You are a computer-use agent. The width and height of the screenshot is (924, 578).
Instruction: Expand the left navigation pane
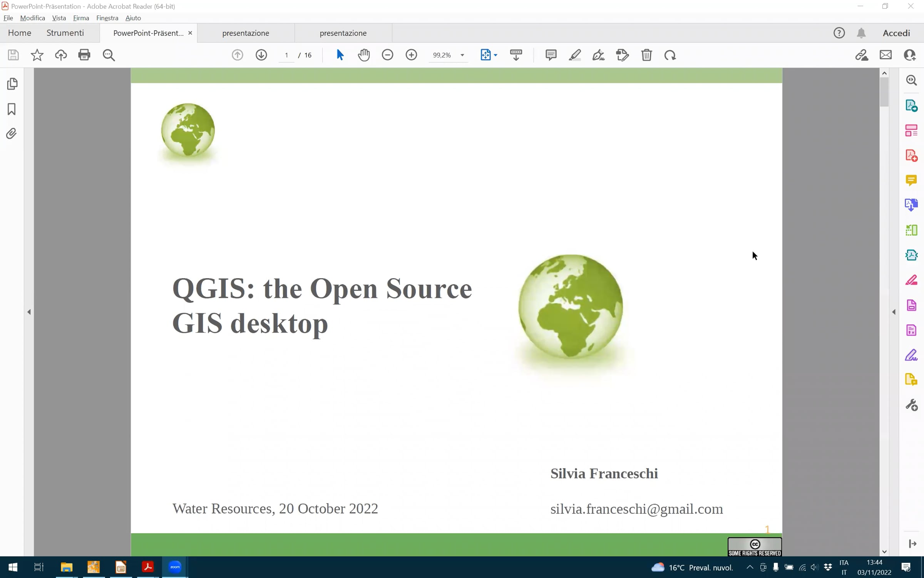tap(29, 312)
